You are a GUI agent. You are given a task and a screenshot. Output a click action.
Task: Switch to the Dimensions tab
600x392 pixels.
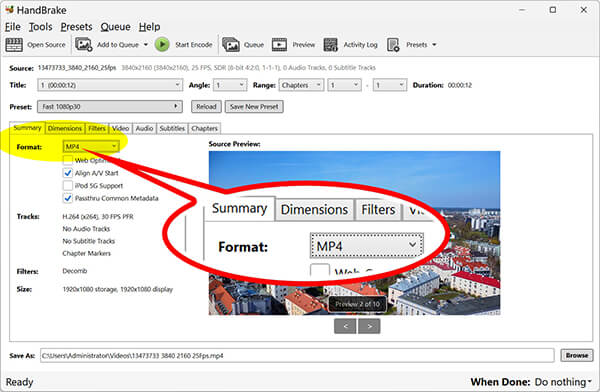tap(65, 128)
